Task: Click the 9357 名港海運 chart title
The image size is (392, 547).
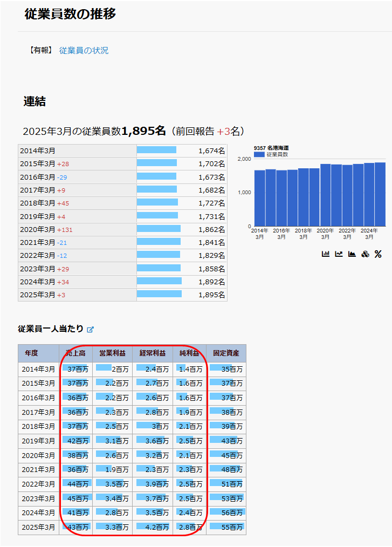Action: coord(271,148)
